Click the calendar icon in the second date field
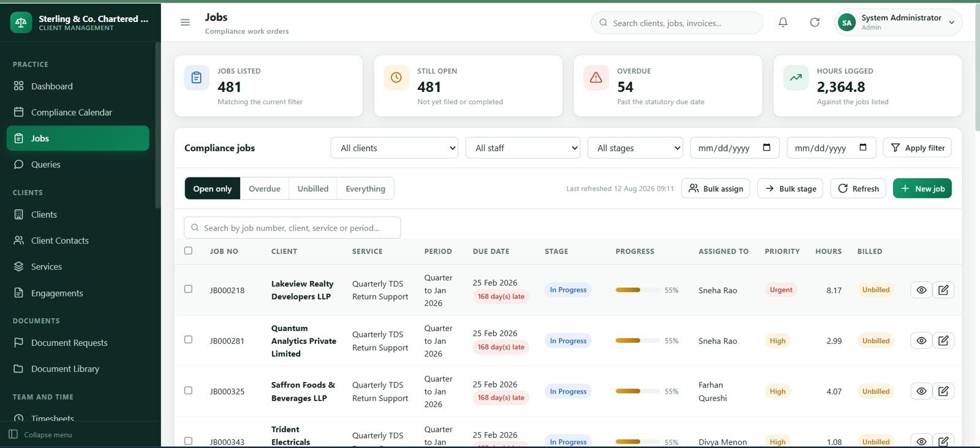 pyautogui.click(x=863, y=147)
